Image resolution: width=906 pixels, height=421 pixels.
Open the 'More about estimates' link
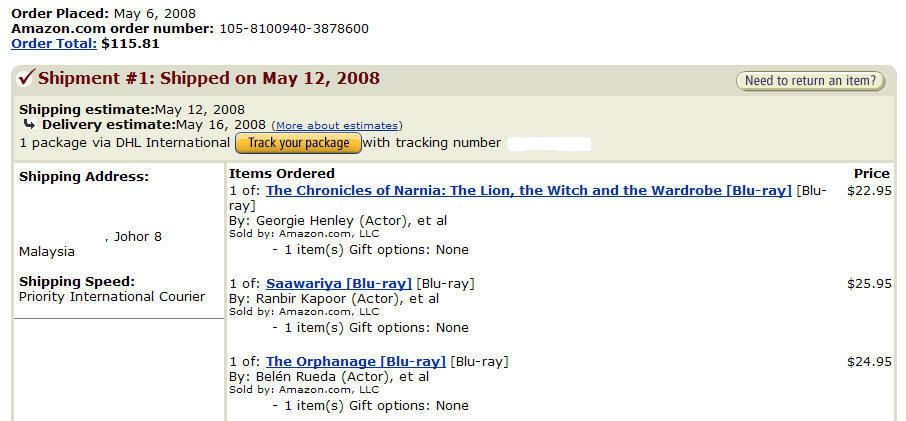(x=336, y=126)
